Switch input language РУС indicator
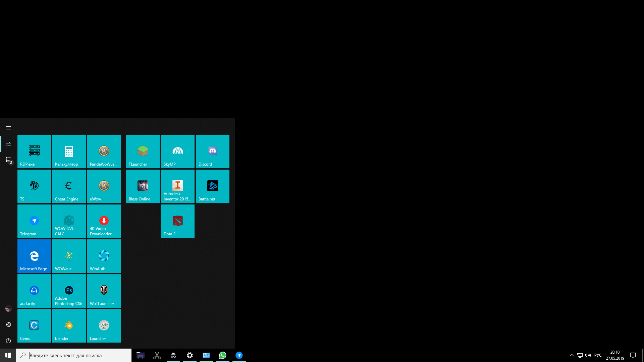 pyautogui.click(x=598, y=355)
